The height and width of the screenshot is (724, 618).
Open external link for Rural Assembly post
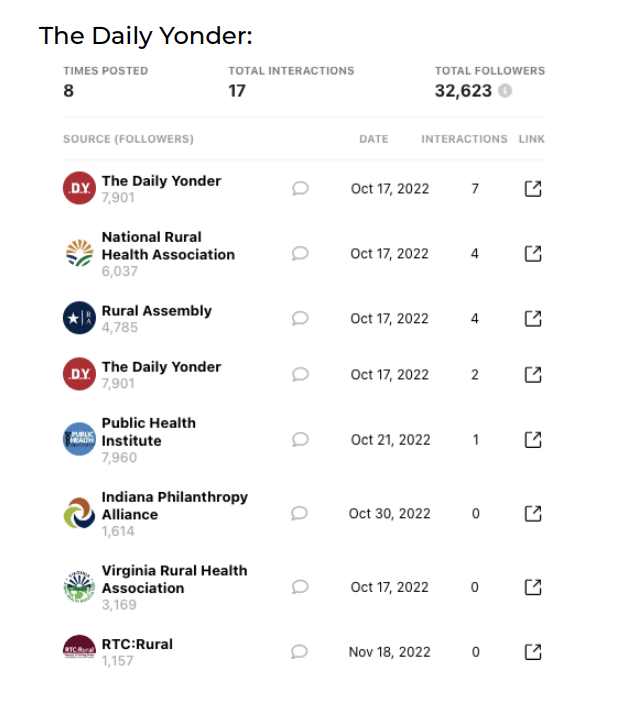click(533, 319)
